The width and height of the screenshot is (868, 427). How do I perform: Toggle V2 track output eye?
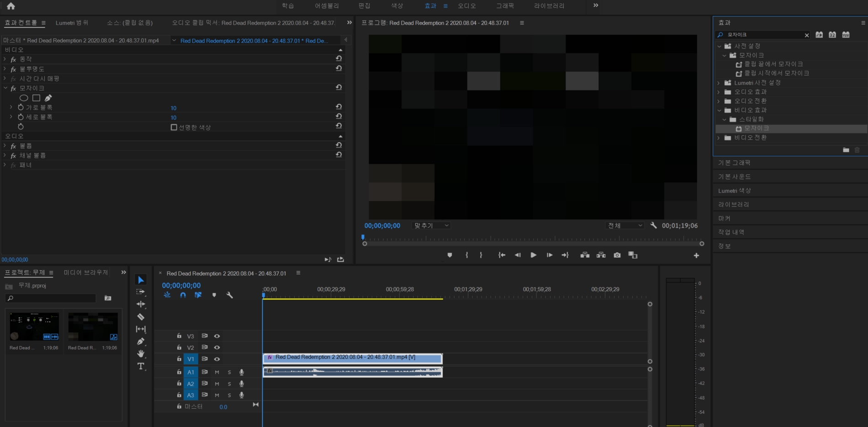coord(217,347)
